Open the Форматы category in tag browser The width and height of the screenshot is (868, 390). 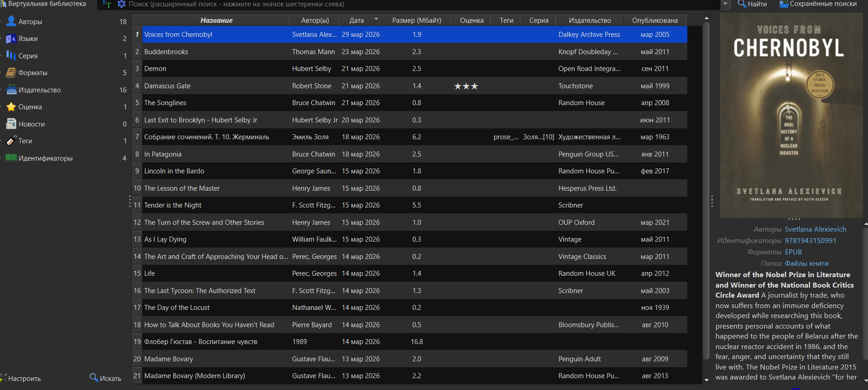tap(33, 73)
